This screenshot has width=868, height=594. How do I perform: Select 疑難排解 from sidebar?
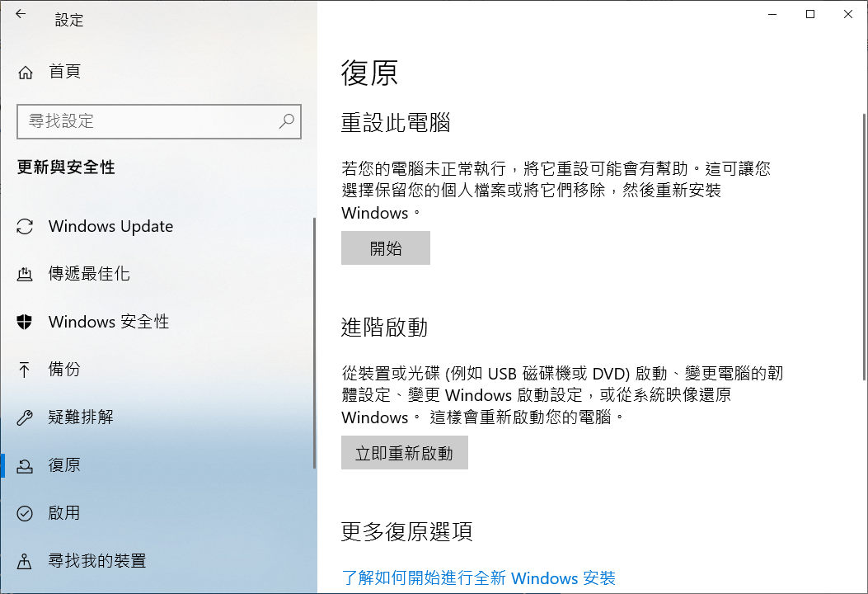coord(81,417)
